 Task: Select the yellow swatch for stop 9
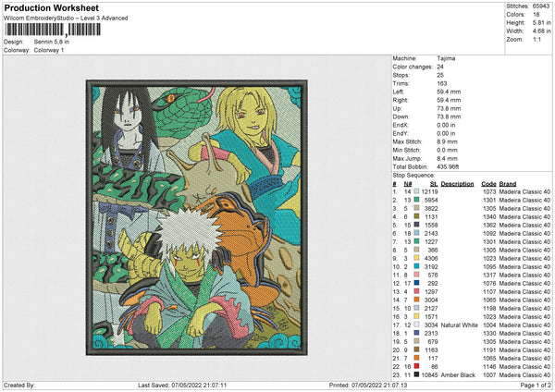pos(416,258)
